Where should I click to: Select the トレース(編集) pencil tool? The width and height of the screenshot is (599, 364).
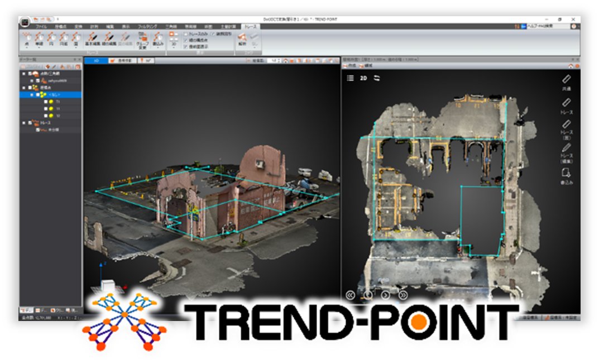pos(566,153)
